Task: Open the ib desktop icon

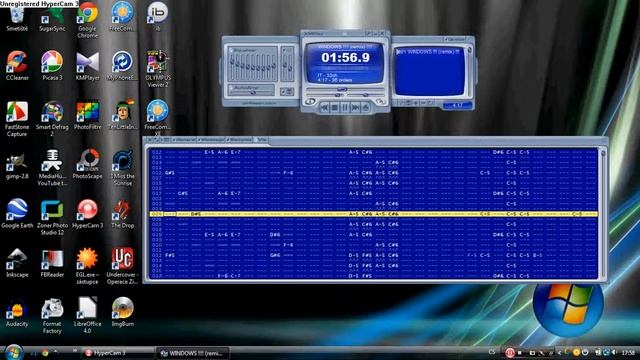Action: [158, 17]
